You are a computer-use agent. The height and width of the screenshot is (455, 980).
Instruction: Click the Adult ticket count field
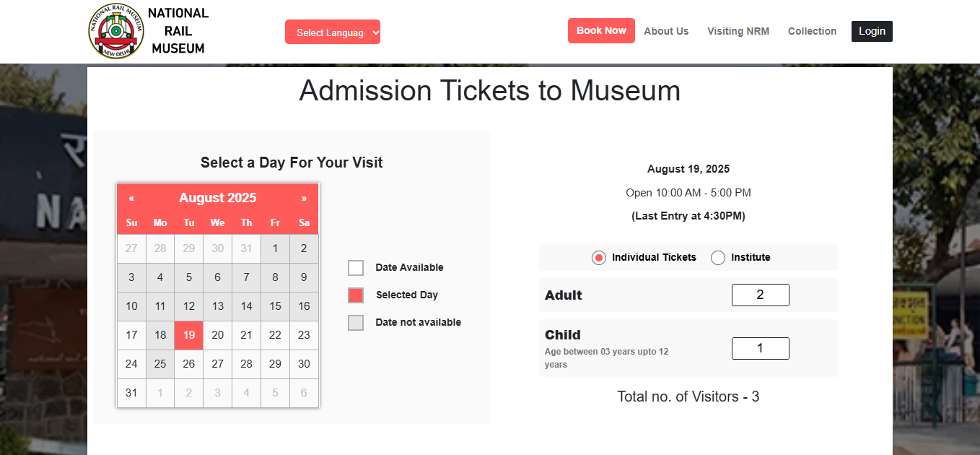tap(760, 295)
